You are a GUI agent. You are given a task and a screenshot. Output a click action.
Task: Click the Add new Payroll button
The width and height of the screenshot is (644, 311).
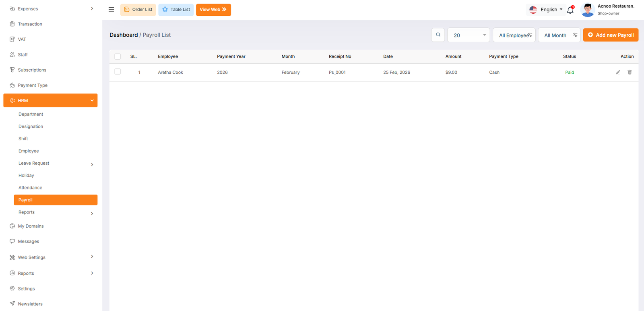(x=611, y=35)
